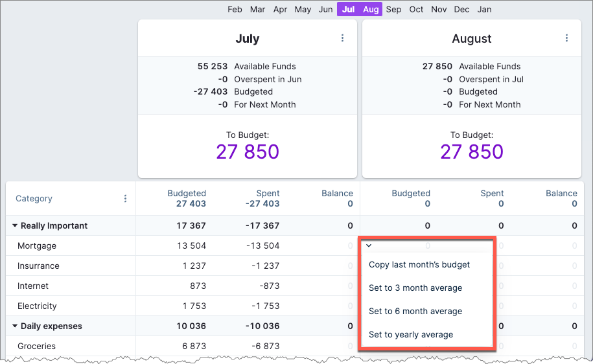Image resolution: width=593 pixels, height=364 pixels.
Task: Open the Insurance category row
Action: [38, 266]
